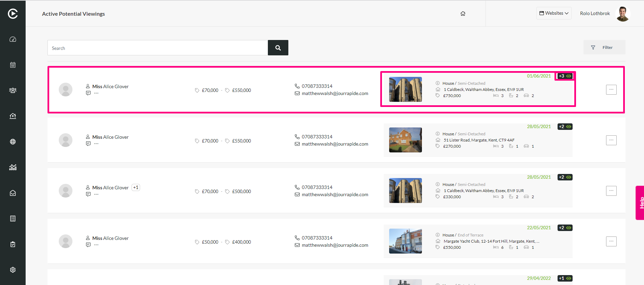Open the Filter button
This screenshot has height=285, width=644.
[x=604, y=47]
